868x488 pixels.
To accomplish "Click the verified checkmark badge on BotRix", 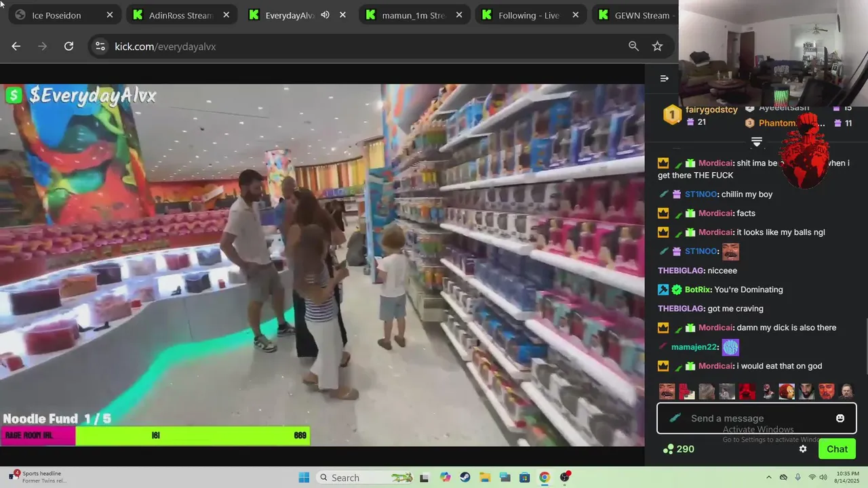I will (676, 289).
